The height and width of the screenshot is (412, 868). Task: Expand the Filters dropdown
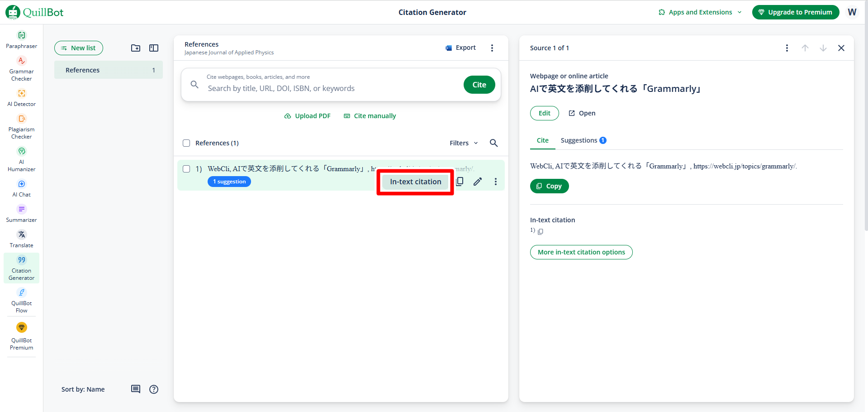[464, 143]
